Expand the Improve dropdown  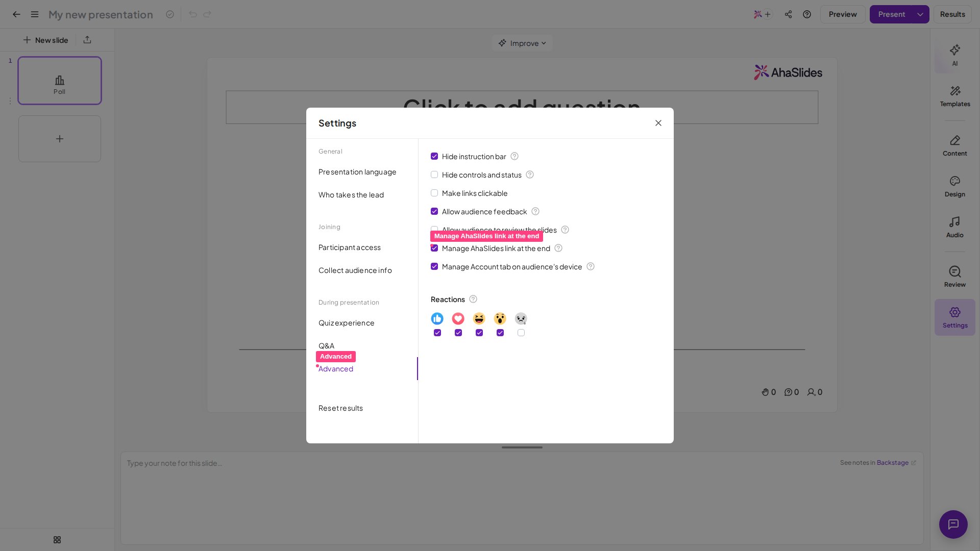[x=522, y=43]
